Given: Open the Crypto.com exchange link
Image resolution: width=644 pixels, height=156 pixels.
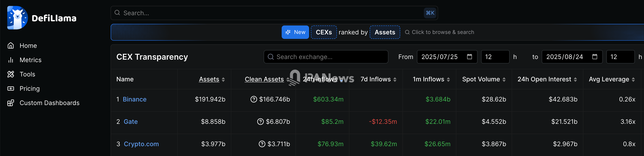Looking at the screenshot, I should (141, 144).
